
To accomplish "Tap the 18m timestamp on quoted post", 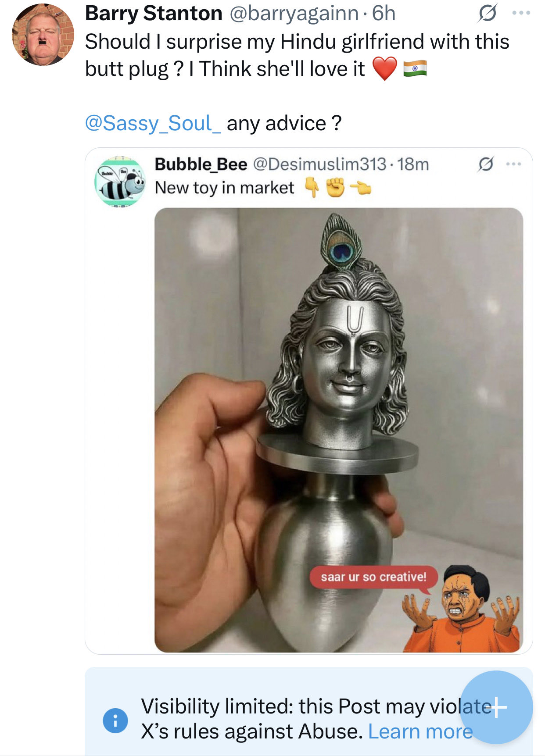I will tap(413, 164).
